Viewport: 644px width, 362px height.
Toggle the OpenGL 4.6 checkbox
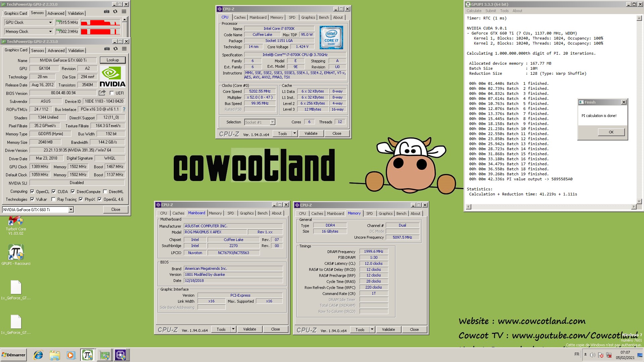(100, 199)
